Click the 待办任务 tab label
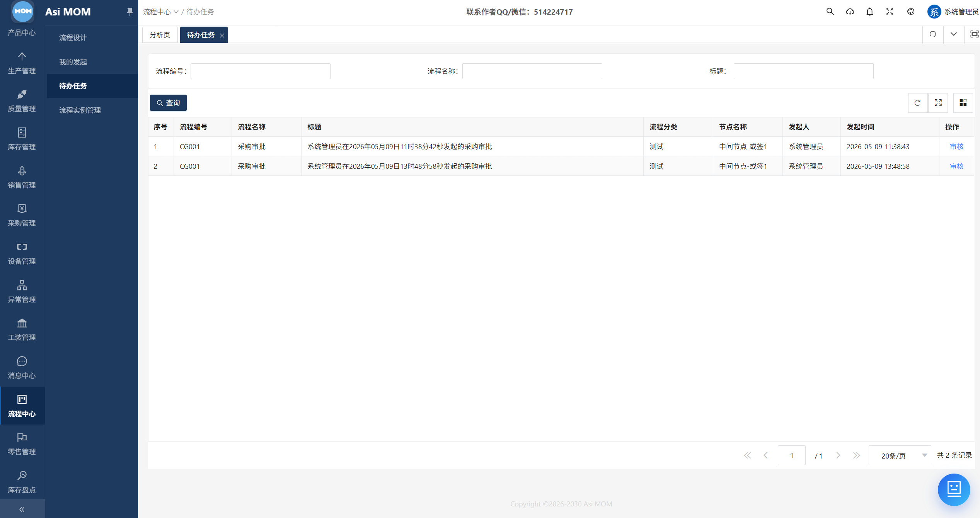Image resolution: width=980 pixels, height=518 pixels. [x=201, y=35]
